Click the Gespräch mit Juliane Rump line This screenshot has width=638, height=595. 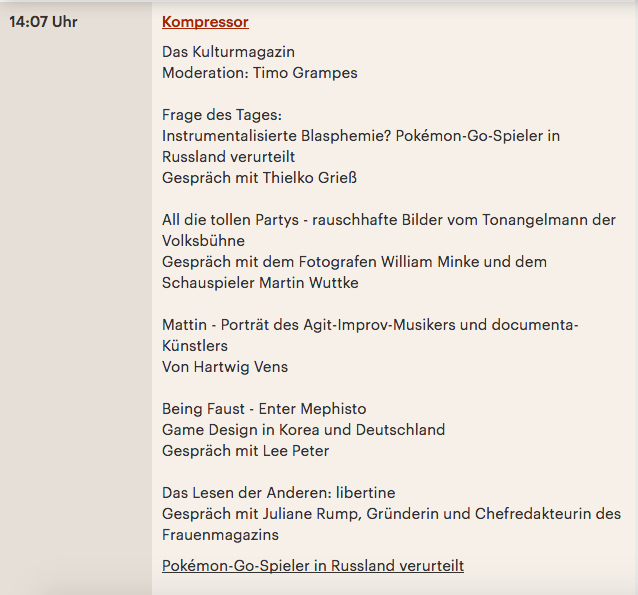pos(391,514)
